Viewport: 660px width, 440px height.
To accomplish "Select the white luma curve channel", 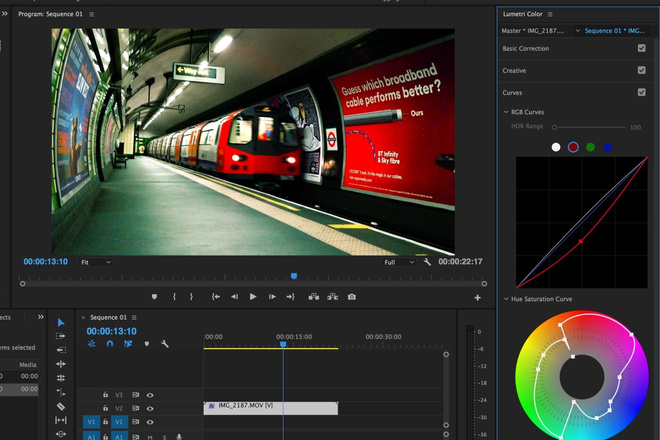I will [x=556, y=147].
